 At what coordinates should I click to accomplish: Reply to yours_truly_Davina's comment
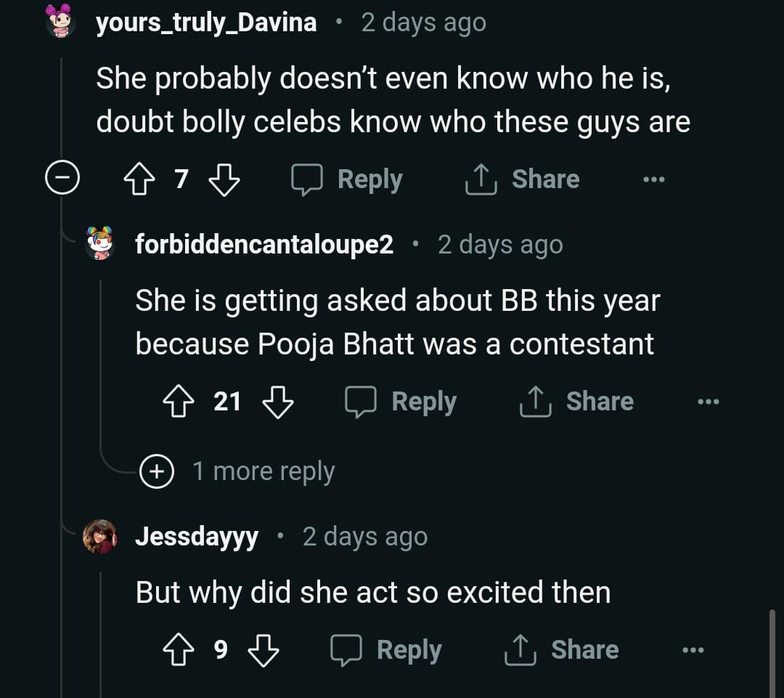click(347, 179)
